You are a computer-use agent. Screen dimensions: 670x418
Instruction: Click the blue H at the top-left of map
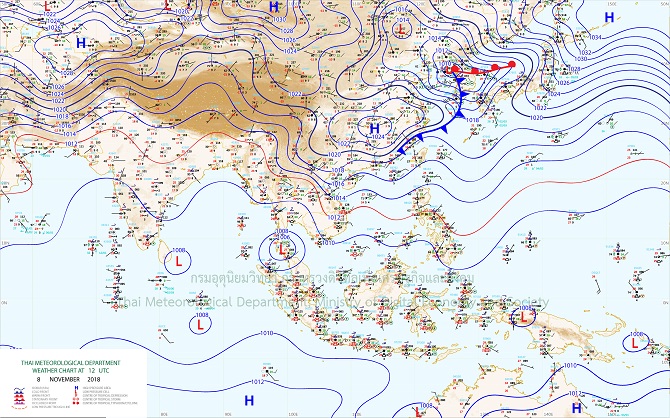(x=82, y=44)
